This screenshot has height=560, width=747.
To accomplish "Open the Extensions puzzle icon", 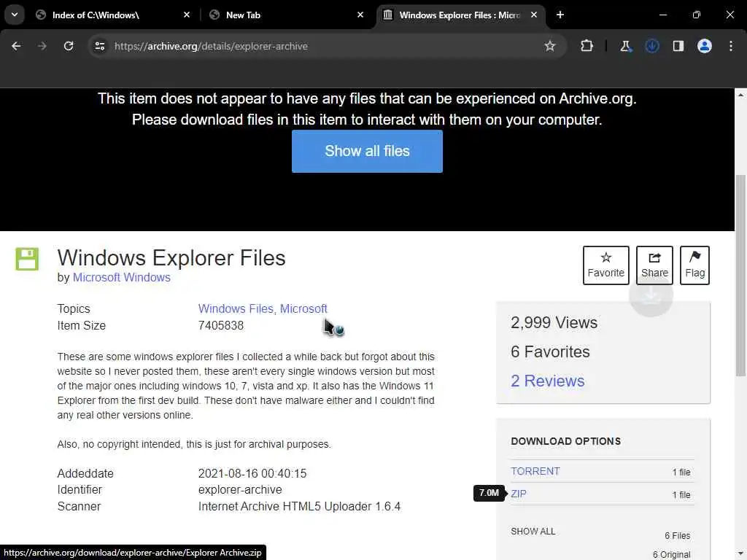I will pyautogui.click(x=587, y=46).
